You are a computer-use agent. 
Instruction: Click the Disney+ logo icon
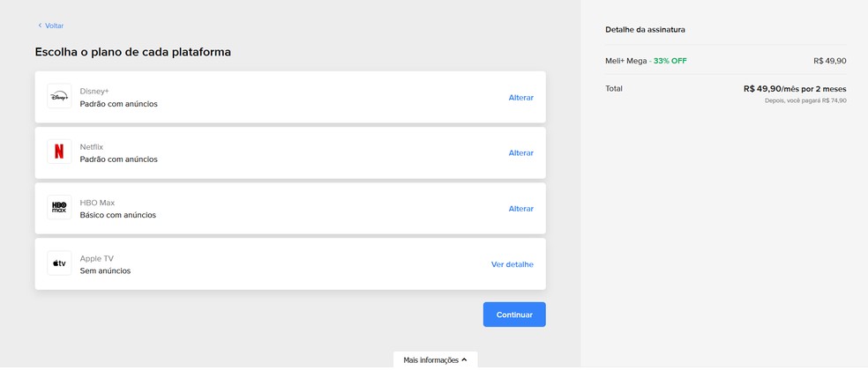[59, 97]
